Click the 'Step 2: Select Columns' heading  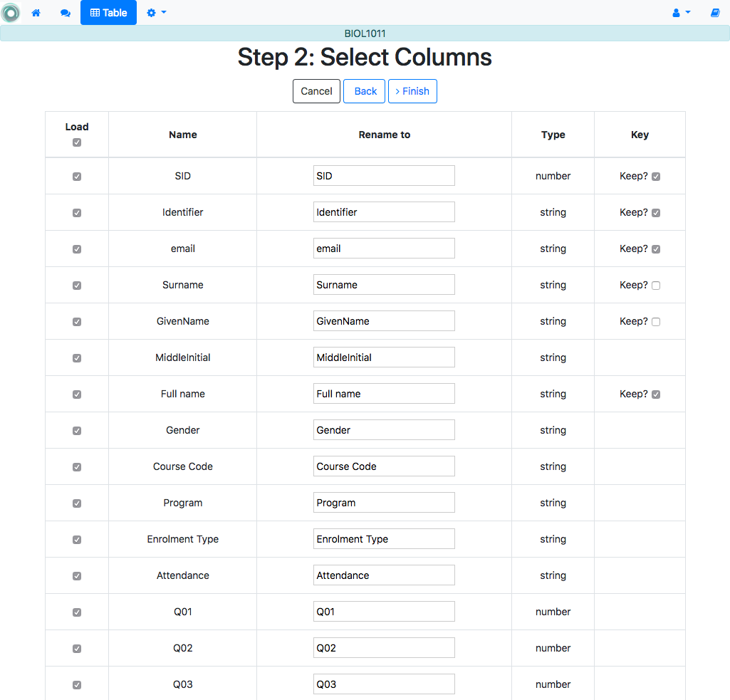(365, 57)
